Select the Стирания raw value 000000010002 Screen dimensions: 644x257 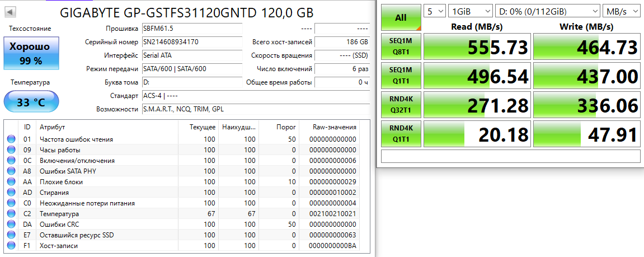click(333, 193)
